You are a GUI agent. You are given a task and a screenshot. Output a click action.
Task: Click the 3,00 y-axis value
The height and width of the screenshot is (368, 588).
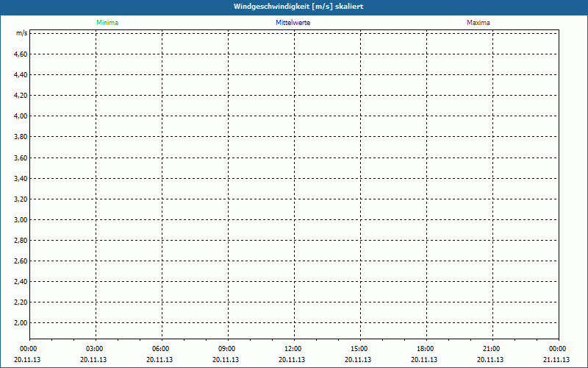coord(20,219)
